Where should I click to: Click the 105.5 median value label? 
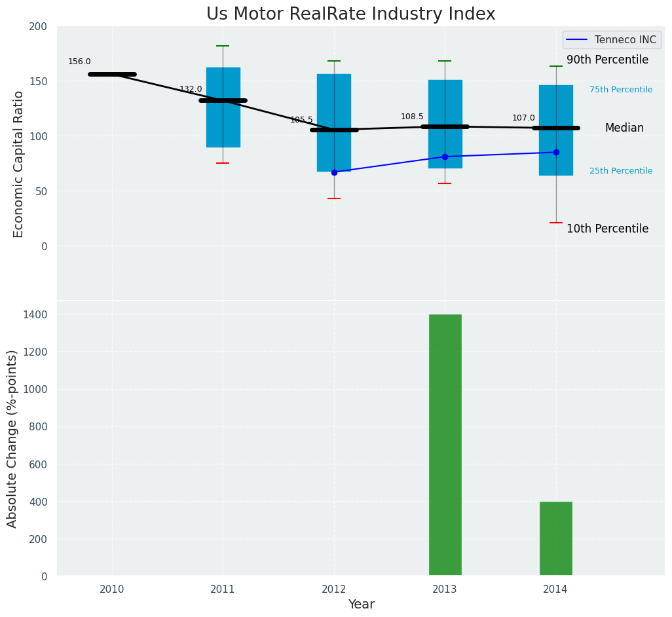click(301, 120)
